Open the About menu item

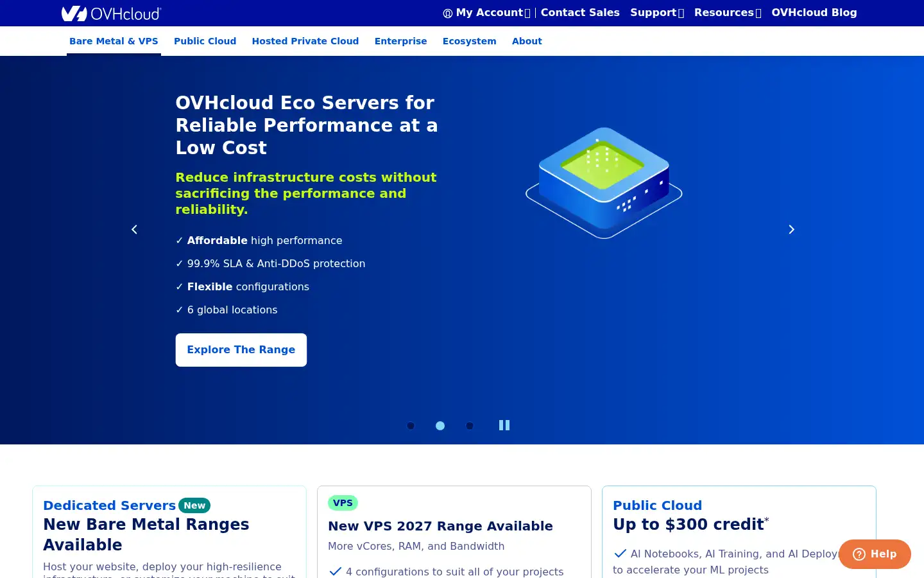(x=527, y=41)
